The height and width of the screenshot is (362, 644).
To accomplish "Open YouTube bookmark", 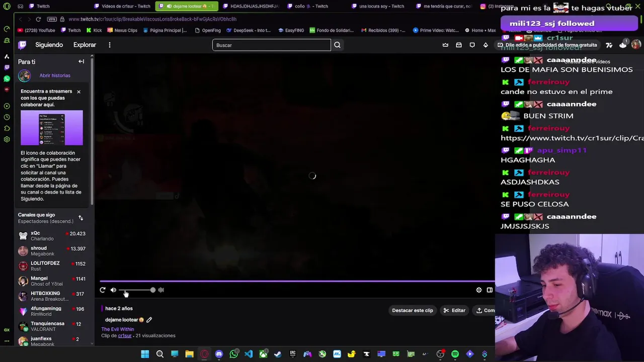I will (36, 30).
